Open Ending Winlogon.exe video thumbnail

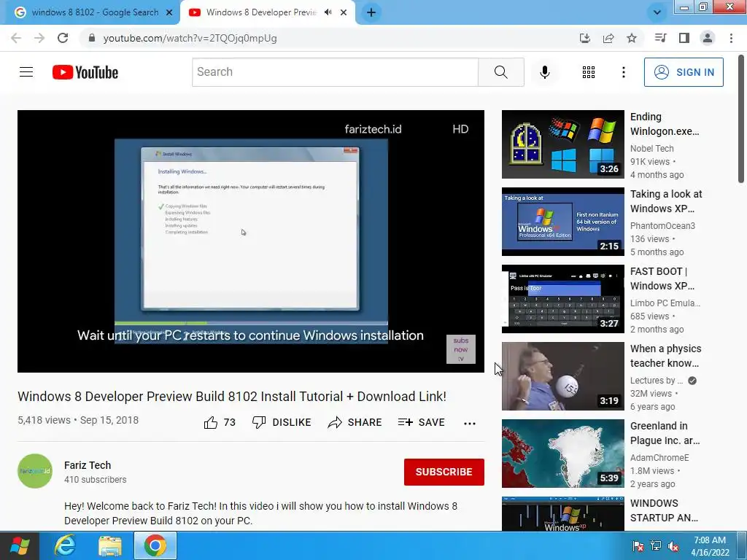(562, 144)
